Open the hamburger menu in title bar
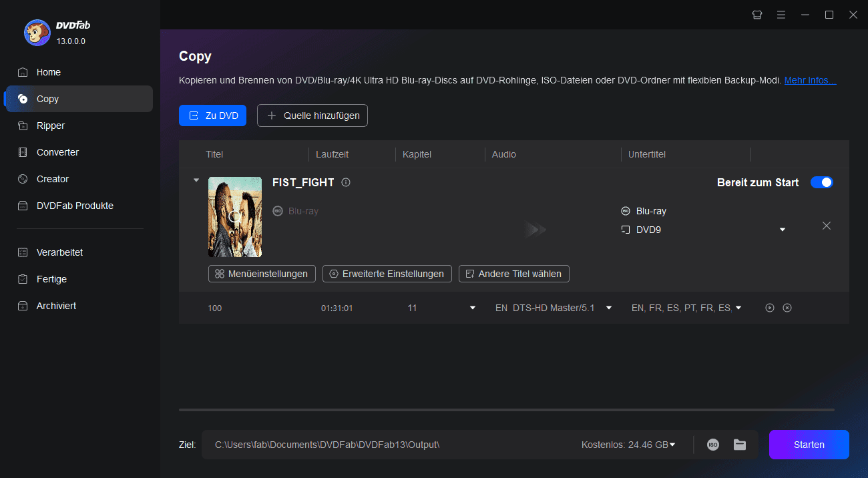The image size is (868, 478). [x=781, y=15]
